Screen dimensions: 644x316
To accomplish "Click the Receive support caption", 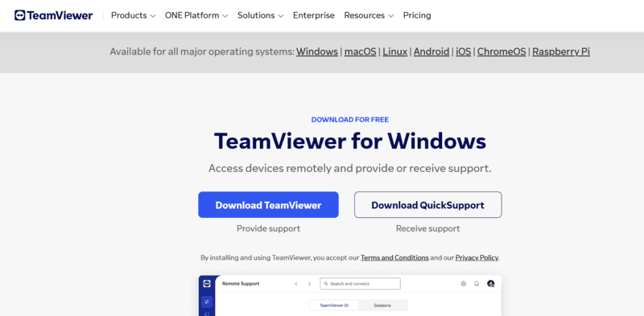I will [428, 228].
